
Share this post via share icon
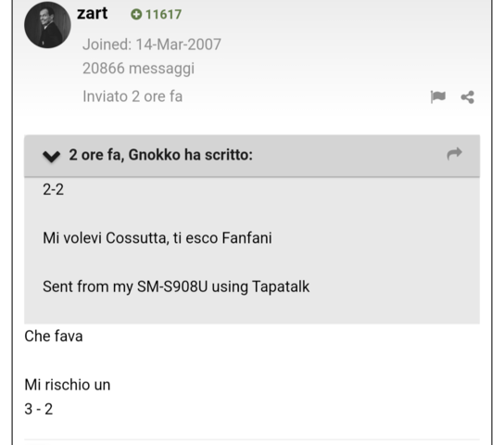point(468,97)
